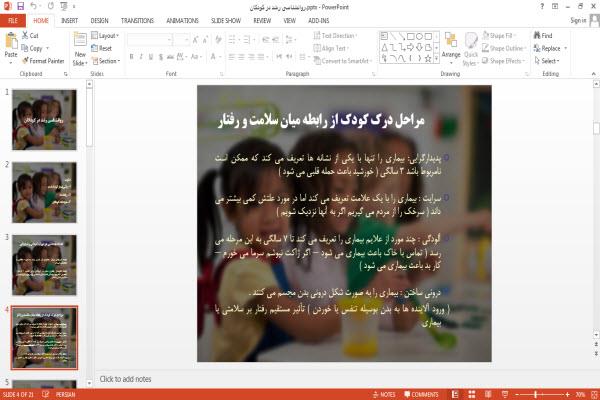
Task: Open the Align Text dropdown
Action: coord(331,48)
